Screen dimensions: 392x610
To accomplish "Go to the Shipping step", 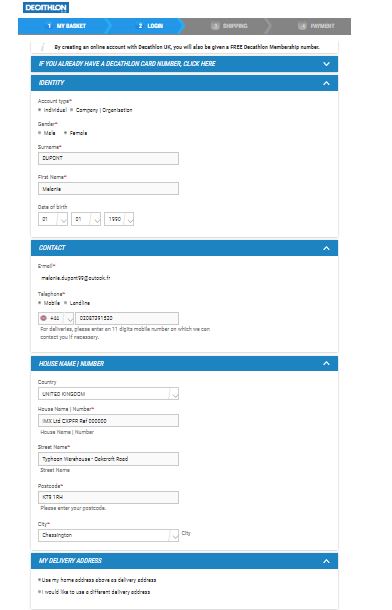I will [230, 26].
